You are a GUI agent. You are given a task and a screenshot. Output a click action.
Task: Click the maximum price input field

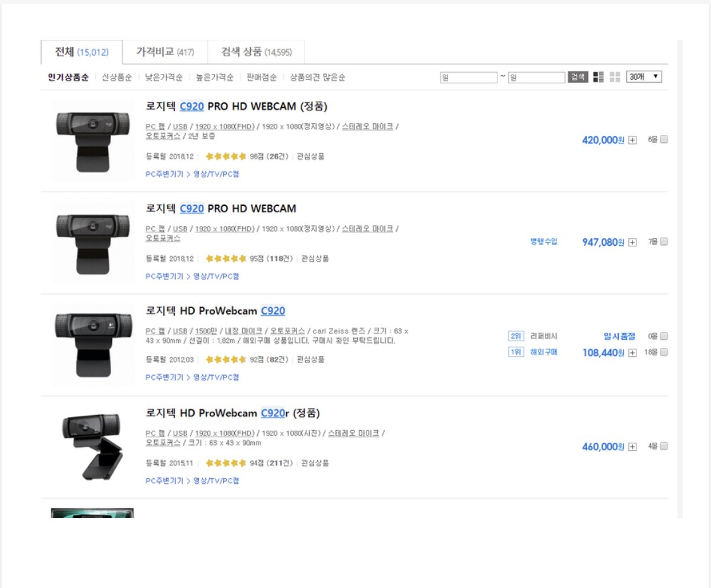coord(537,78)
